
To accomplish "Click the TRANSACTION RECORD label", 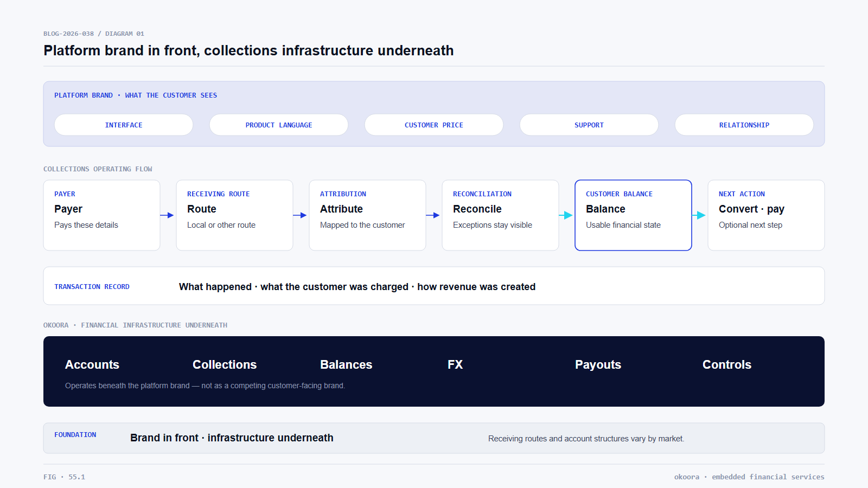I will pos(92,286).
